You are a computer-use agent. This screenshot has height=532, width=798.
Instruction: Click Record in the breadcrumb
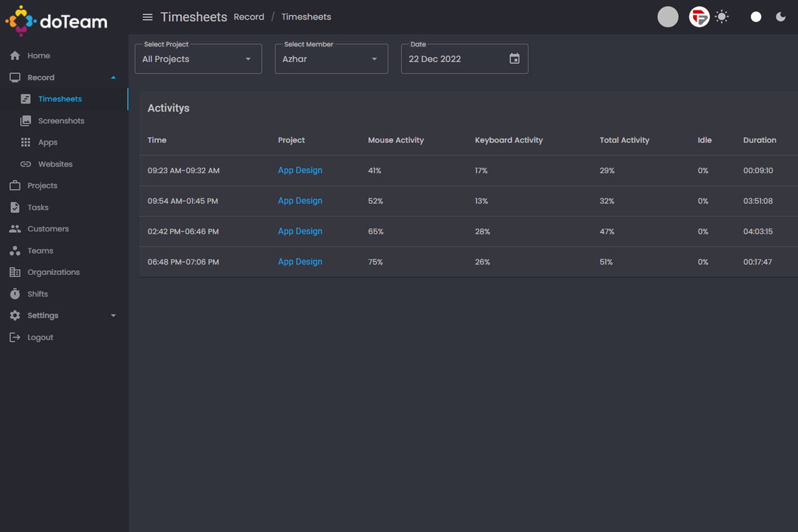point(249,17)
